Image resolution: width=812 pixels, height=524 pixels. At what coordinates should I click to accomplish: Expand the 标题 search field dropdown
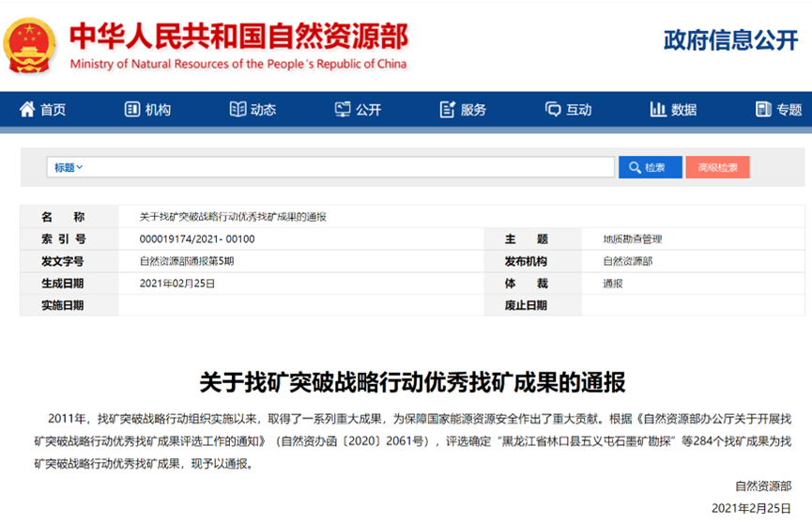tap(69, 167)
